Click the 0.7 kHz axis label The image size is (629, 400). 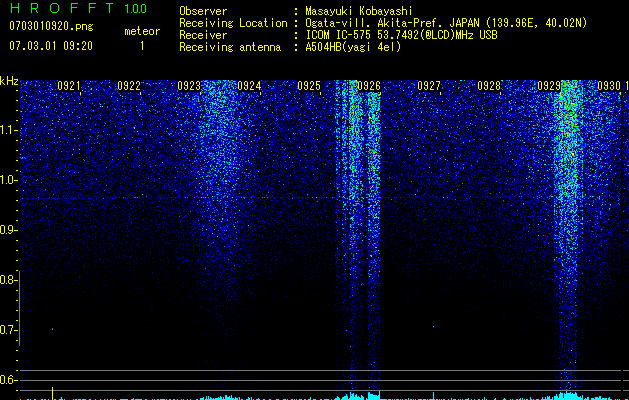[x=8, y=330]
